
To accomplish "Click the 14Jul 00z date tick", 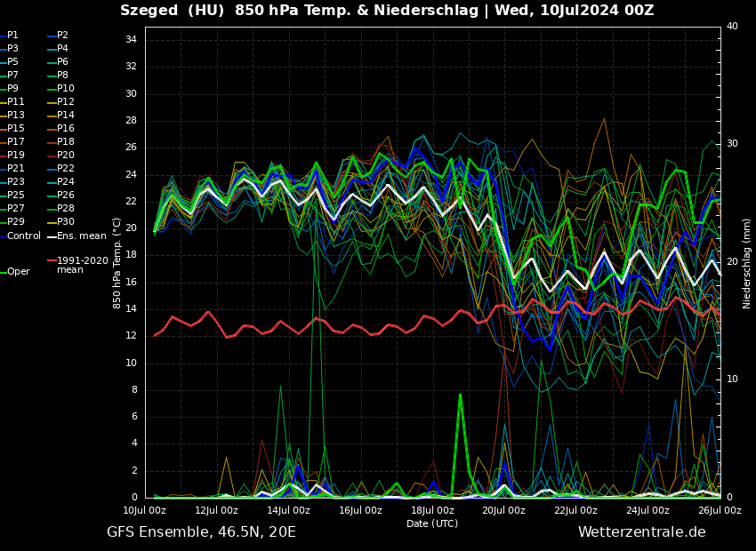I will tap(288, 511).
